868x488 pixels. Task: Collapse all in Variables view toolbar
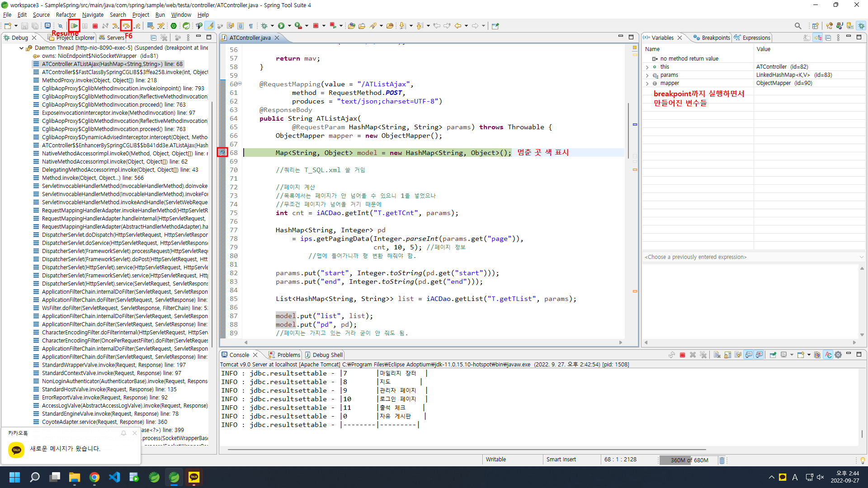pos(828,38)
